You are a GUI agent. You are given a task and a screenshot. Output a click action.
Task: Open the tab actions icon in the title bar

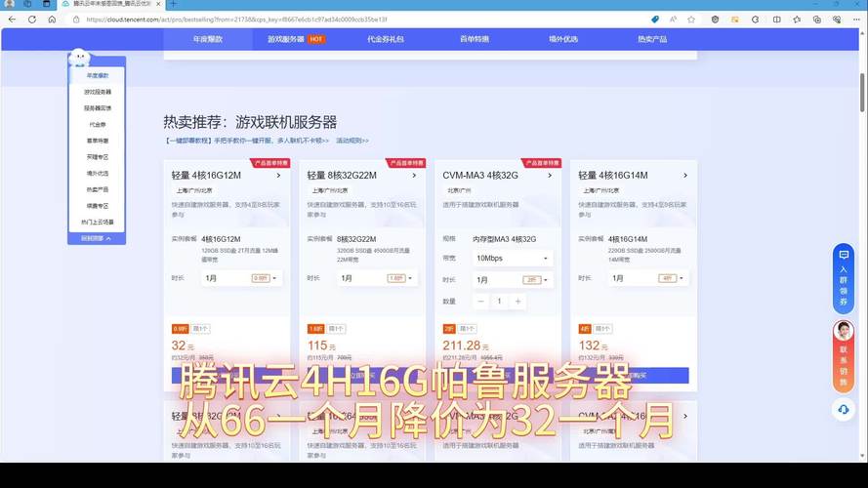[47, 3]
